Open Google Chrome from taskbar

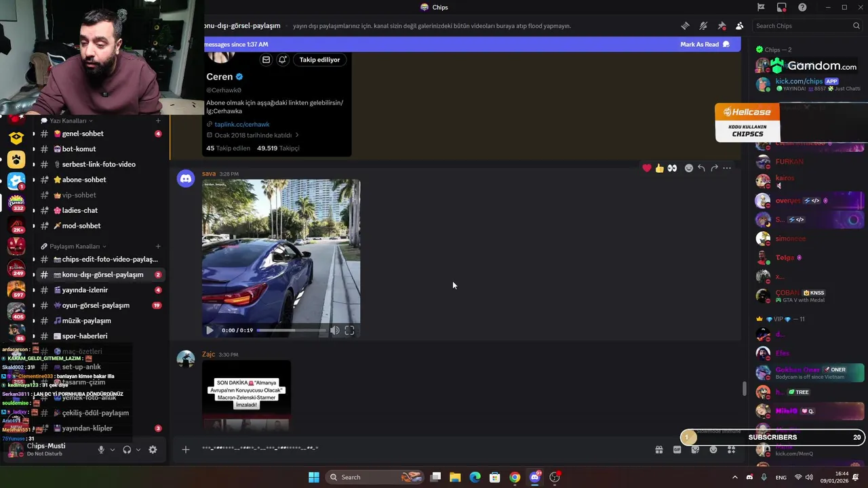(x=515, y=477)
